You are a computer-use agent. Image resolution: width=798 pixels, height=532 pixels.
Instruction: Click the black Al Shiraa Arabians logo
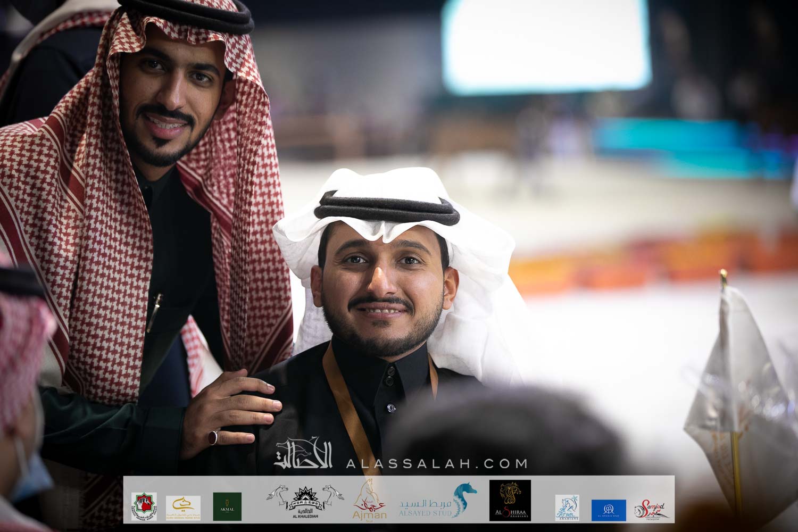tap(510, 501)
